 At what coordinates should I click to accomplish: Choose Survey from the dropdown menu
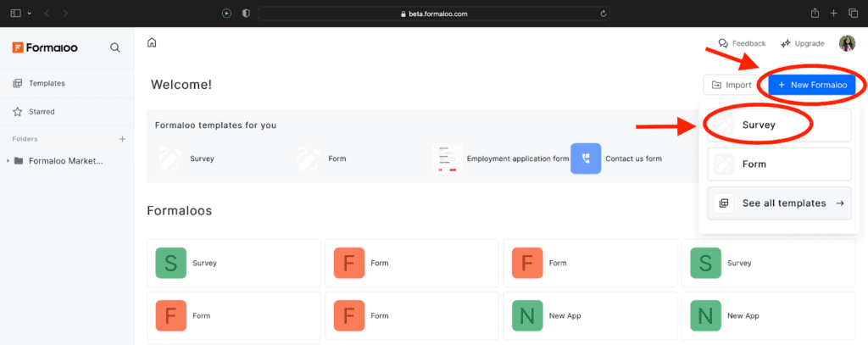pos(779,125)
